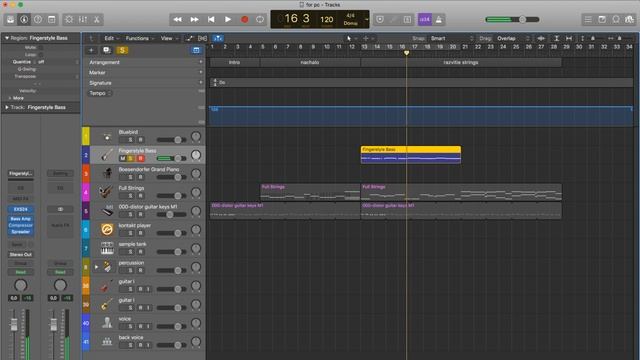Viewport: 640px width, 360px height.
Task: Solo the Bluebird track
Action: [130, 140]
